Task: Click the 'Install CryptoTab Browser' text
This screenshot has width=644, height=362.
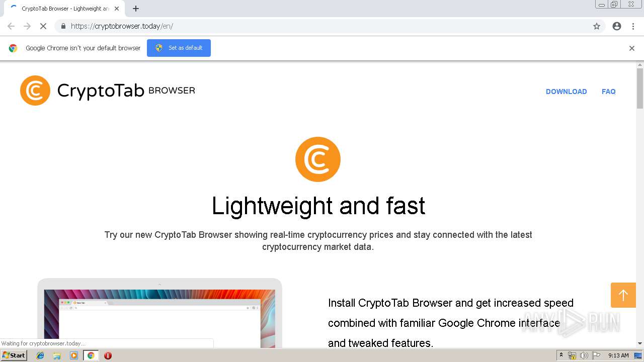Action: tap(451, 323)
